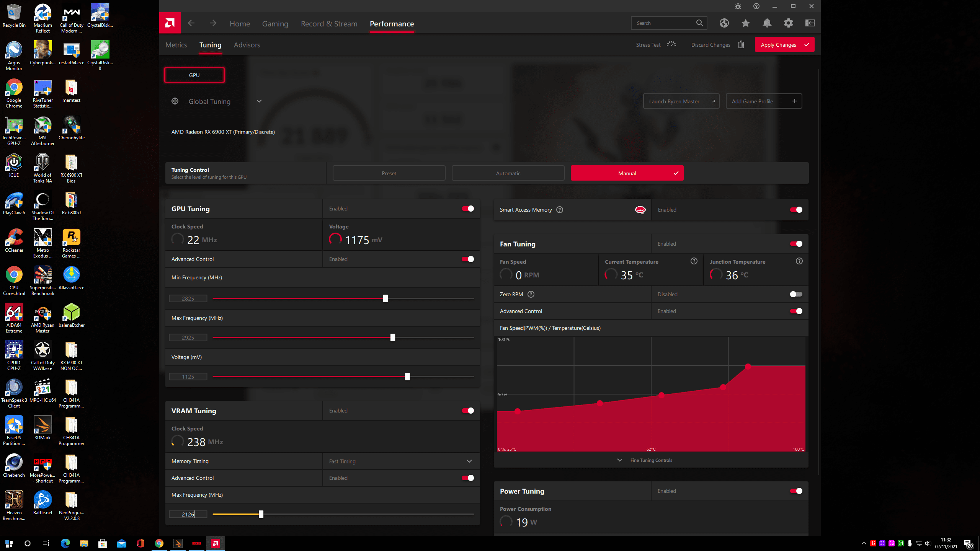Click VRAM Max Frequency slider handle

(x=261, y=514)
